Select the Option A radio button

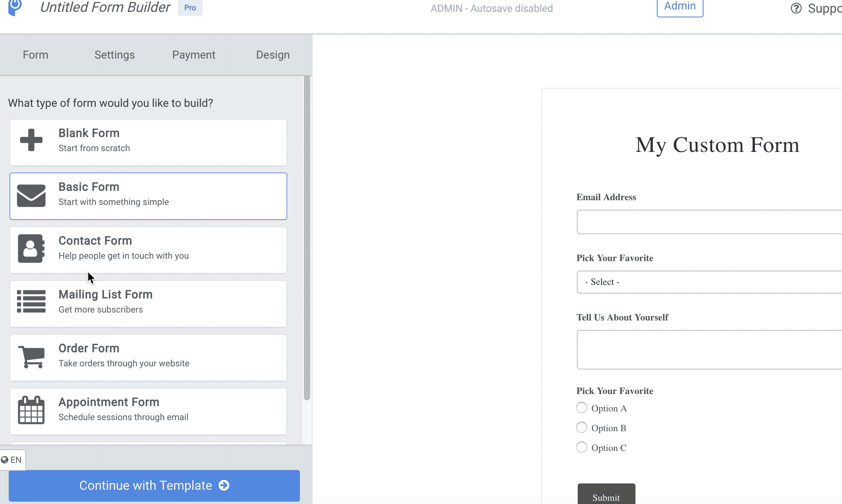point(582,408)
